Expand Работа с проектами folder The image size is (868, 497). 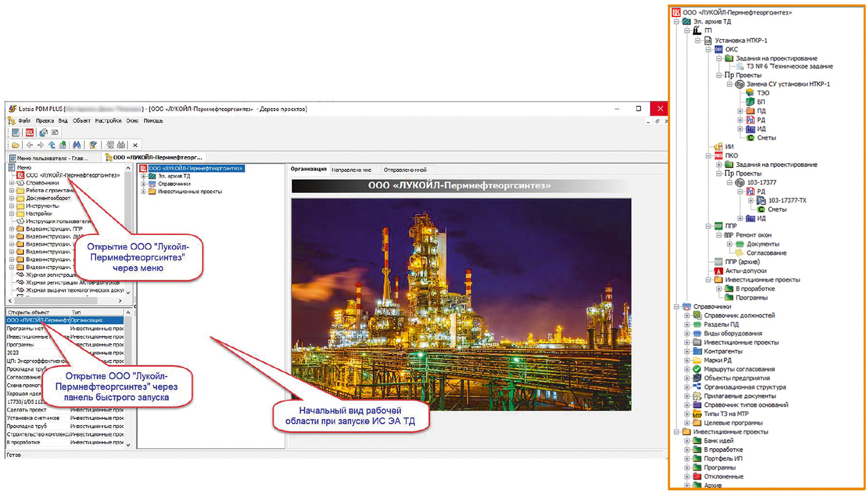pyautogui.click(x=11, y=191)
